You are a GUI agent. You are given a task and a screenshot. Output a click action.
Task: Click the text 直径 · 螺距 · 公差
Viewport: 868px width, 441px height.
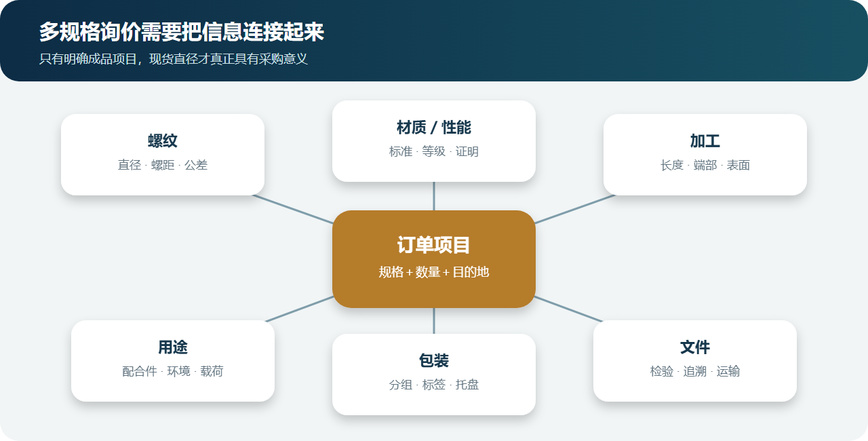[x=163, y=165]
